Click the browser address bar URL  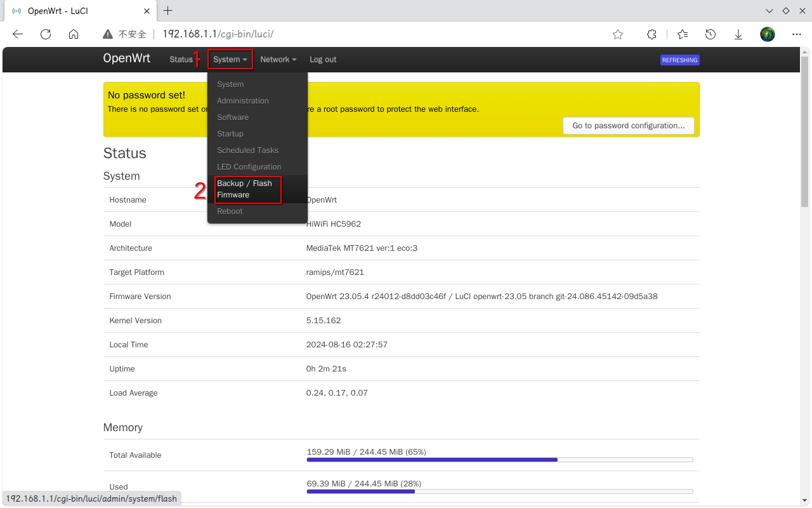pyautogui.click(x=218, y=34)
